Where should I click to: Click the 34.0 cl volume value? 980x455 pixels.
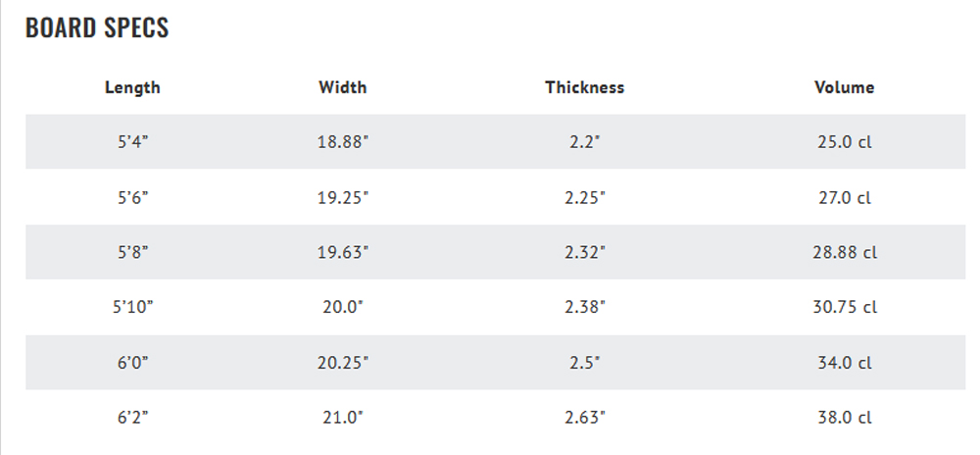[845, 363]
